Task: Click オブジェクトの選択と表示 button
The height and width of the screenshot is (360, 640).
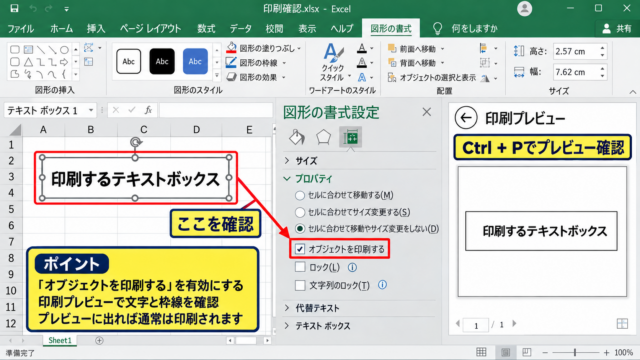Action: [x=431, y=78]
